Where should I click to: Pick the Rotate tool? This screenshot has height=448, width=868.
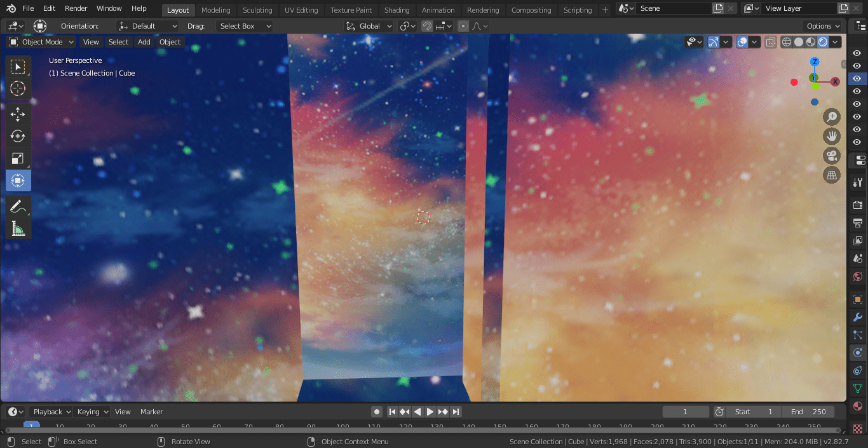(18, 136)
